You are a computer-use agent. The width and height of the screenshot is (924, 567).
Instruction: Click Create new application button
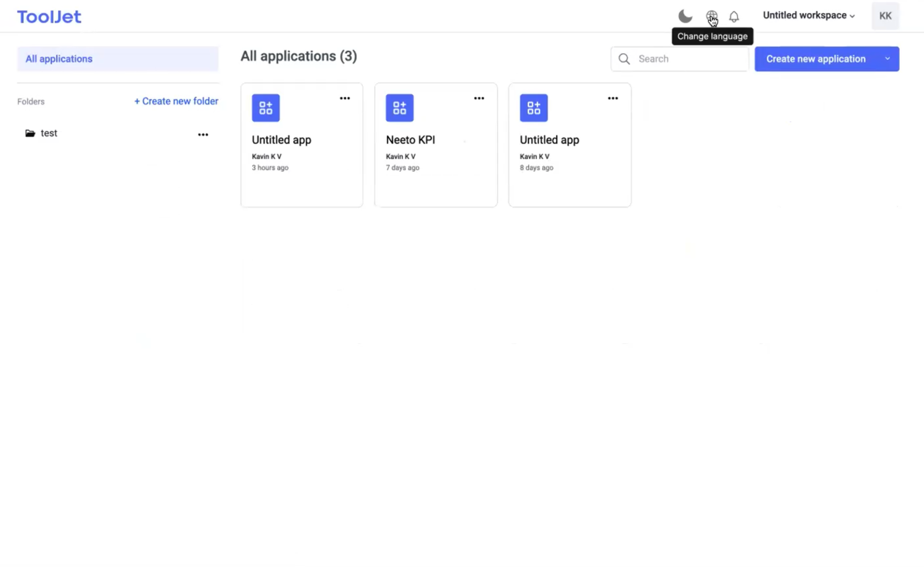[x=816, y=59]
